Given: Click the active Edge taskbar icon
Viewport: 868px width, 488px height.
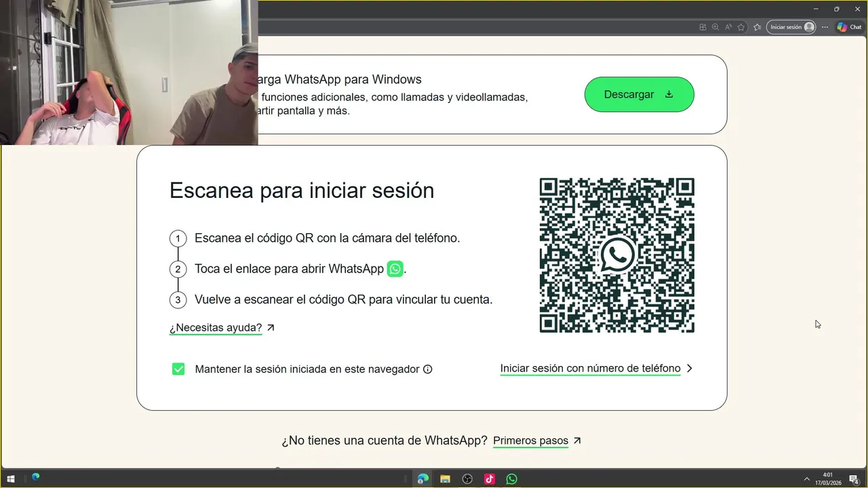Looking at the screenshot, I should pos(422,479).
